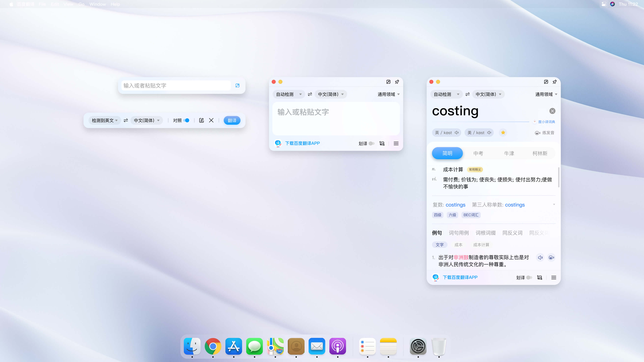
Task: Toggle 划译 in the costing window
Action: tap(529, 278)
